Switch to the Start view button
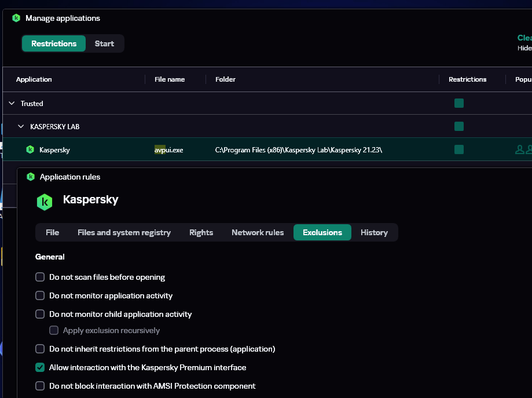Viewport: 532px width, 398px height. click(104, 43)
